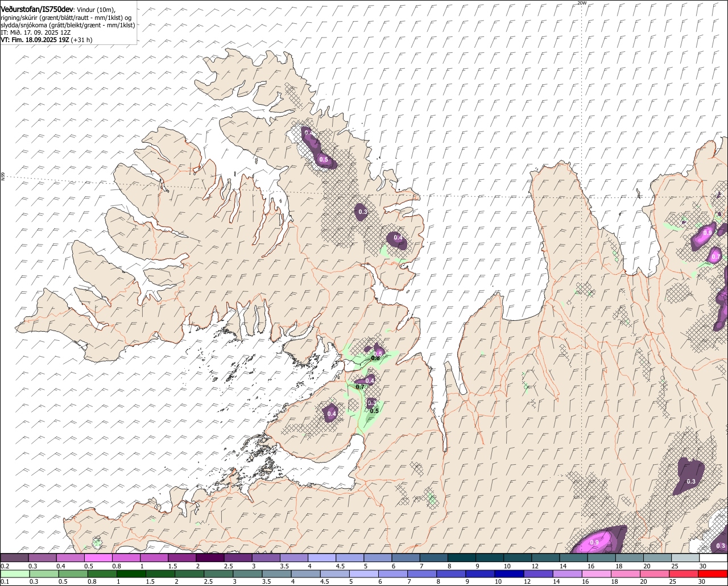Pick lower legend swatch labeled 1.5
Viewport: 728px width, 586px height.
(160, 573)
